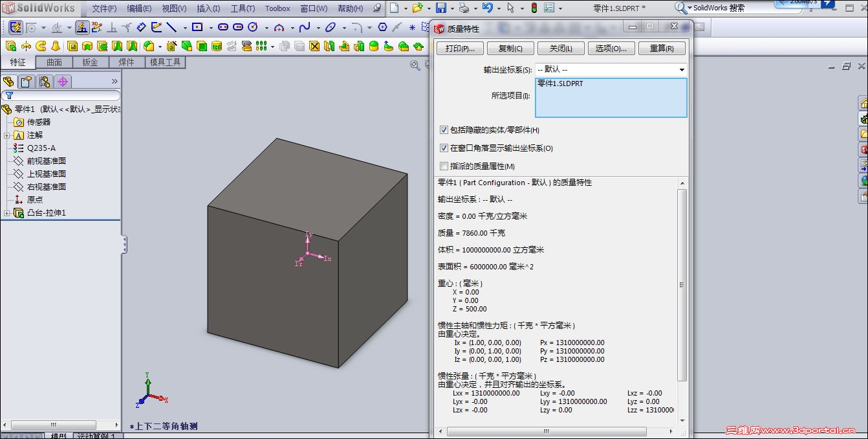Click the Rebuild traffic light icon

click(534, 8)
